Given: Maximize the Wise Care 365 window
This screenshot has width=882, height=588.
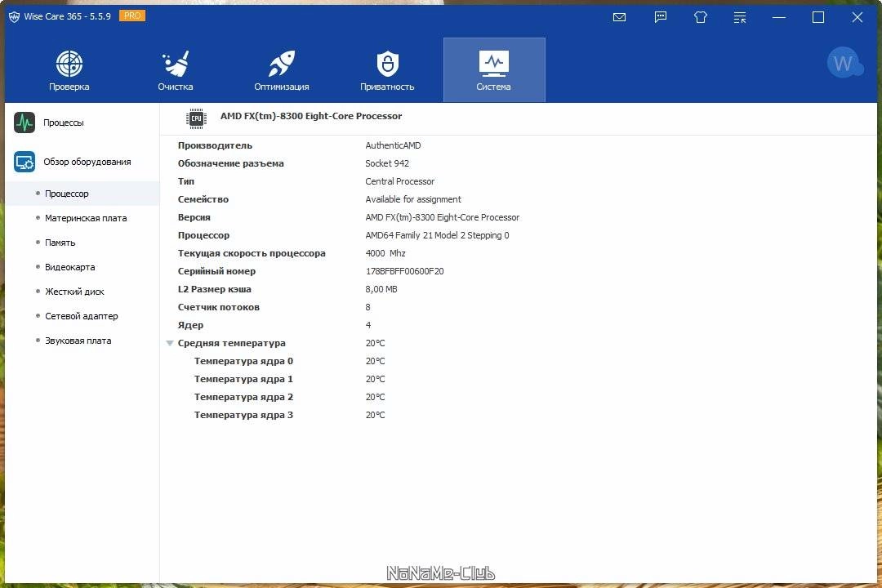Looking at the screenshot, I should click(x=818, y=17).
